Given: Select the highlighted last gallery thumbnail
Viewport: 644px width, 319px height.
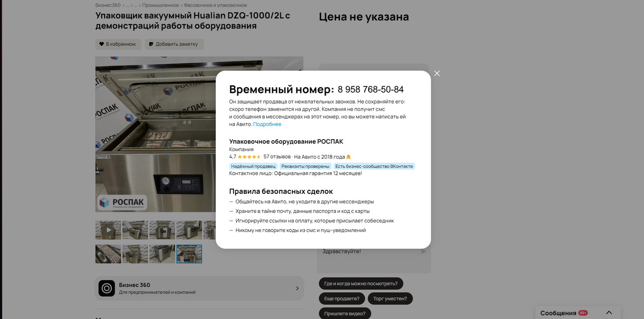Looking at the screenshot, I should 189,254.
